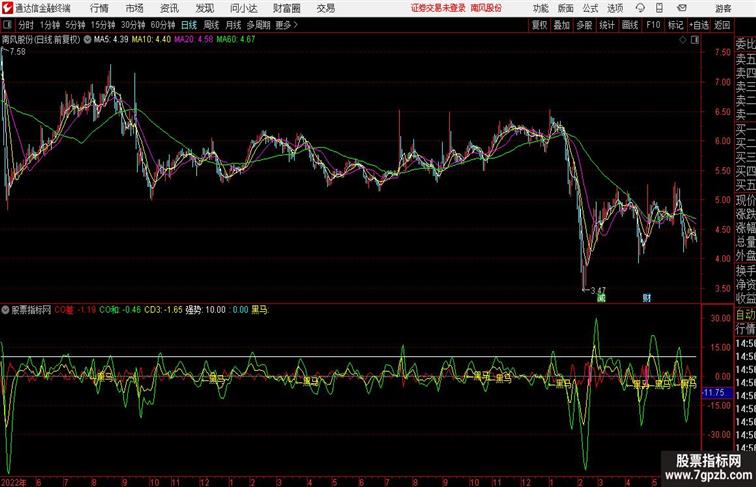The width and height of the screenshot is (756, 487).
Task: Switch to 5分钟 period
Action: click(75, 25)
